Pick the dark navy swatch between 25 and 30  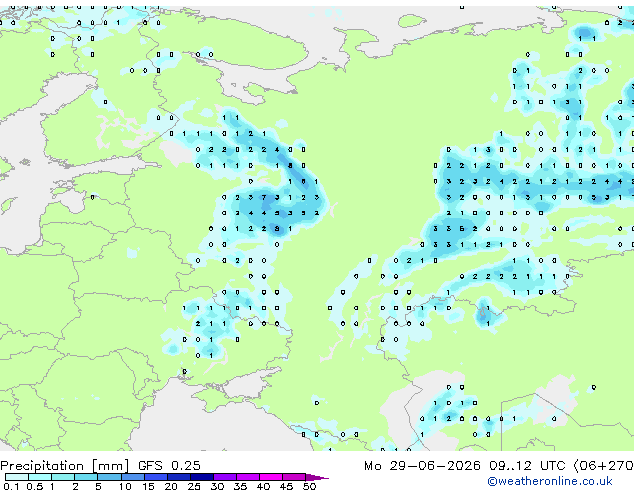coord(201,477)
